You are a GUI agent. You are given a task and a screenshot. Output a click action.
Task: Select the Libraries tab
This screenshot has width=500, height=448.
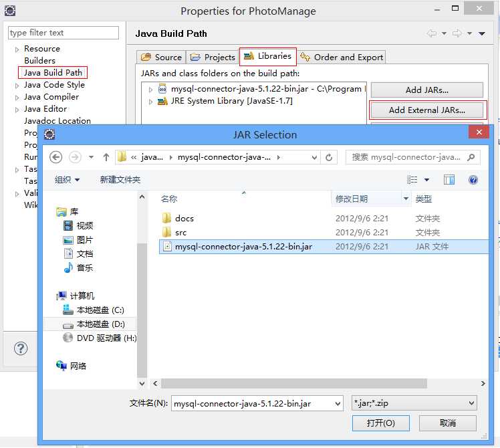click(267, 56)
